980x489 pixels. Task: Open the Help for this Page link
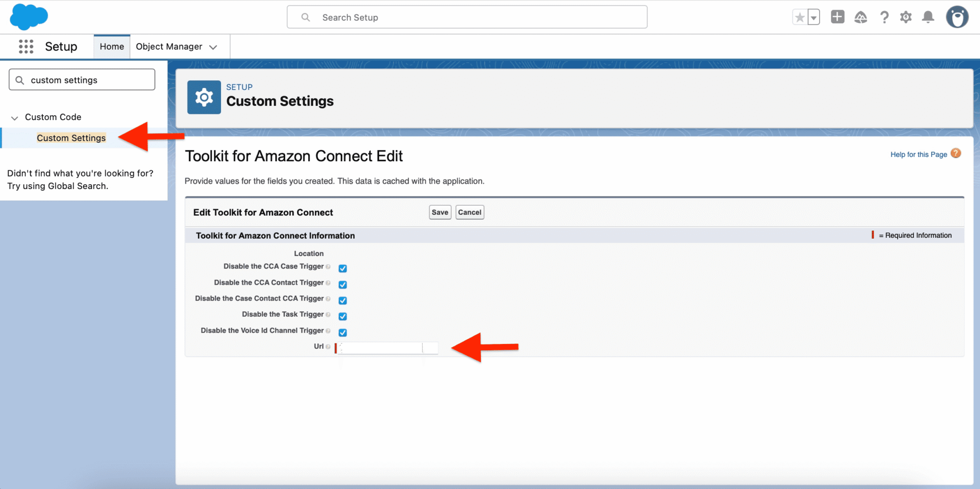tap(918, 154)
